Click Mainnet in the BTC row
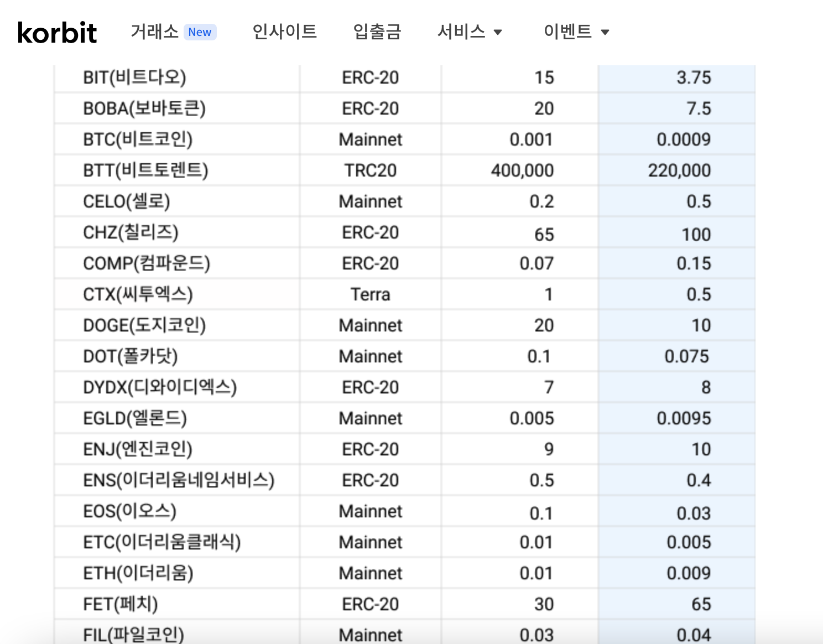 [371, 139]
